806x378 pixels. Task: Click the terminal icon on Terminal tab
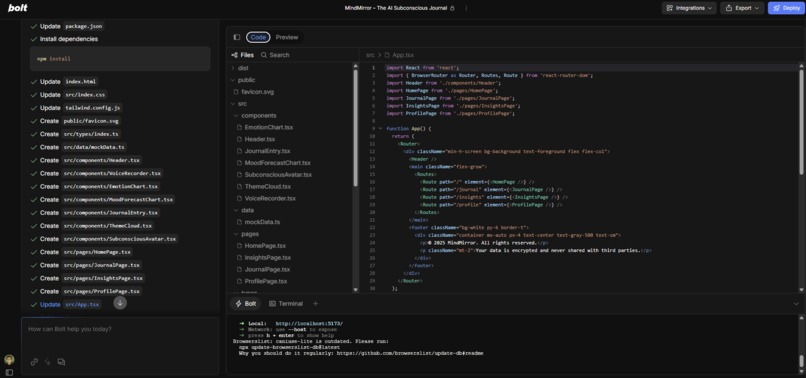(x=272, y=304)
